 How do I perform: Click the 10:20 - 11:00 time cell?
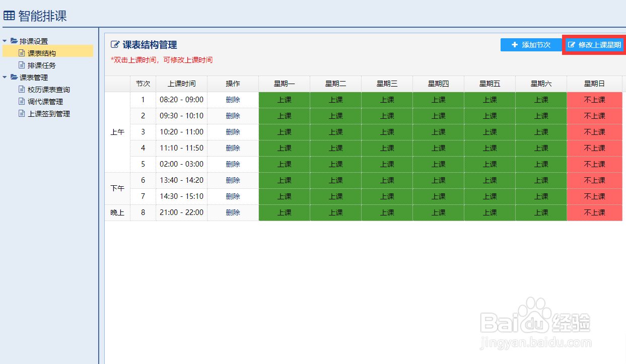[x=182, y=132]
